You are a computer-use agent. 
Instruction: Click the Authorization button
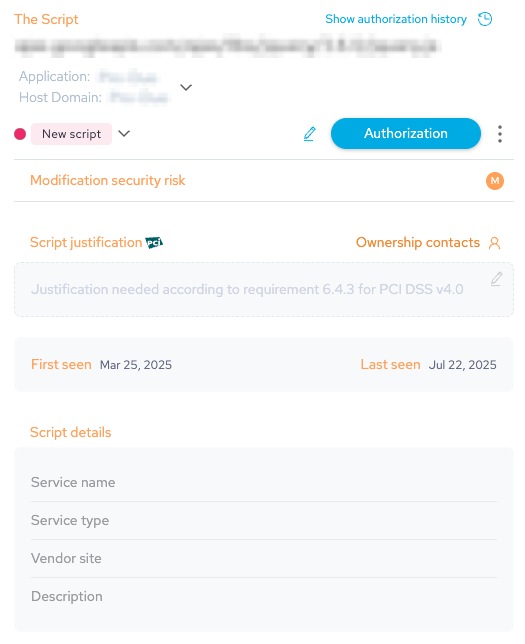pos(406,133)
